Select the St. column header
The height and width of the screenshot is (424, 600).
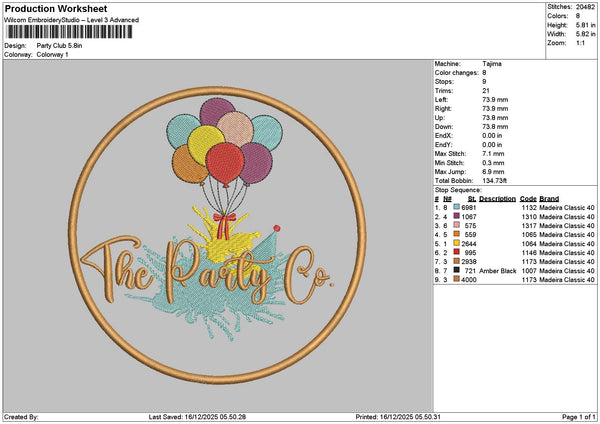coord(472,199)
